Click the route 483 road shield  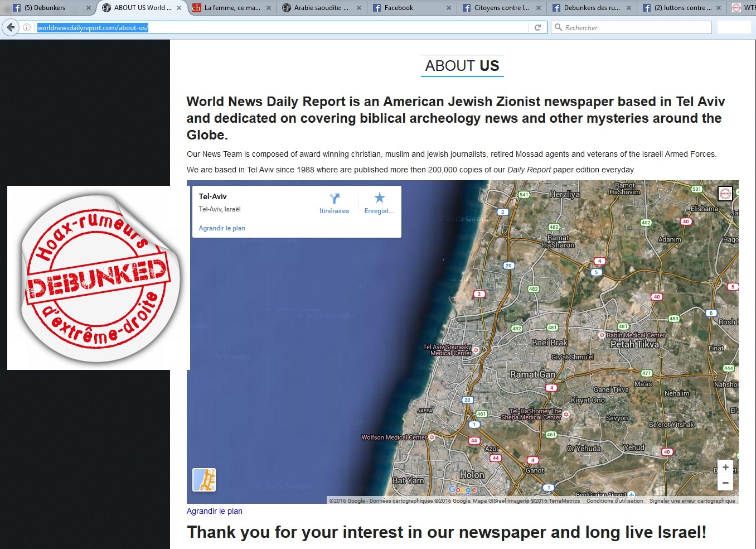[x=674, y=319]
